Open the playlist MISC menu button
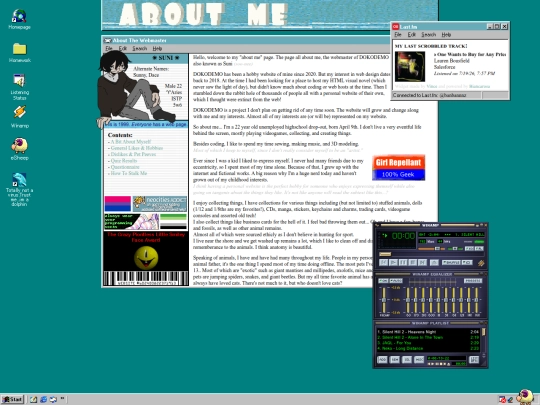The image size is (540, 405). (x=419, y=360)
